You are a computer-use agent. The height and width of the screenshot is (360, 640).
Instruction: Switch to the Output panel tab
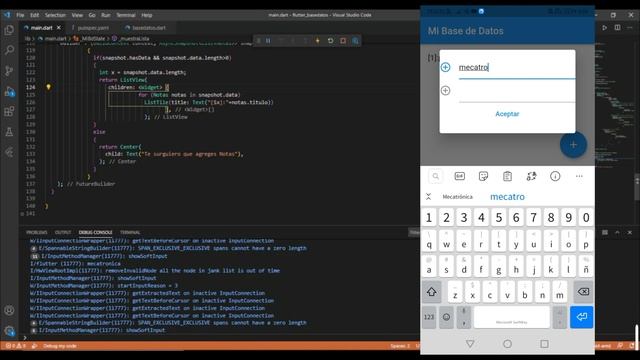point(63,232)
